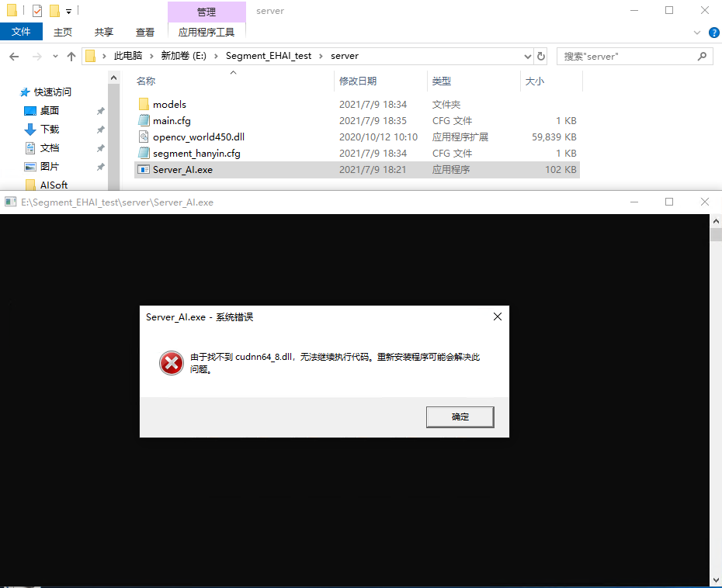Click OK button in the error dialog
The width and height of the screenshot is (722, 588).
point(460,417)
